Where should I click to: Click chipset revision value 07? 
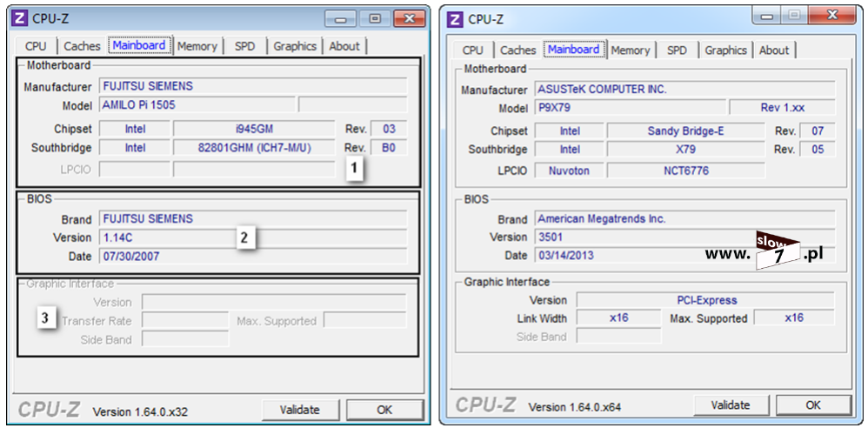click(x=818, y=131)
